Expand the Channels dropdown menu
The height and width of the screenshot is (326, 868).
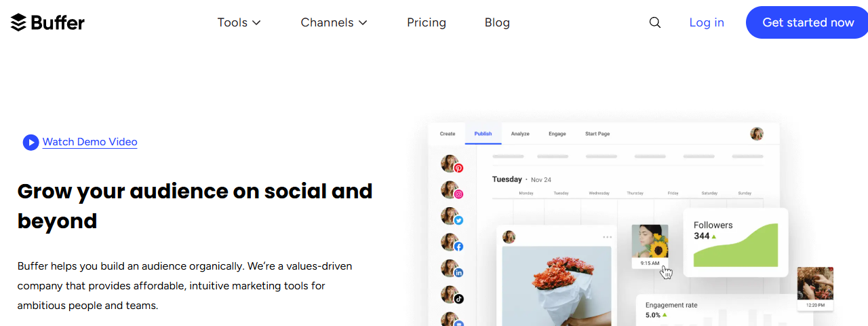(x=334, y=22)
